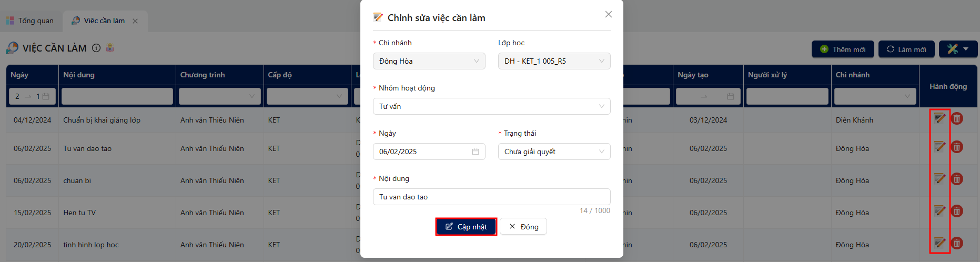Click edit icon for chuan bi row
Image resolution: width=980 pixels, height=262 pixels.
pos(939,179)
